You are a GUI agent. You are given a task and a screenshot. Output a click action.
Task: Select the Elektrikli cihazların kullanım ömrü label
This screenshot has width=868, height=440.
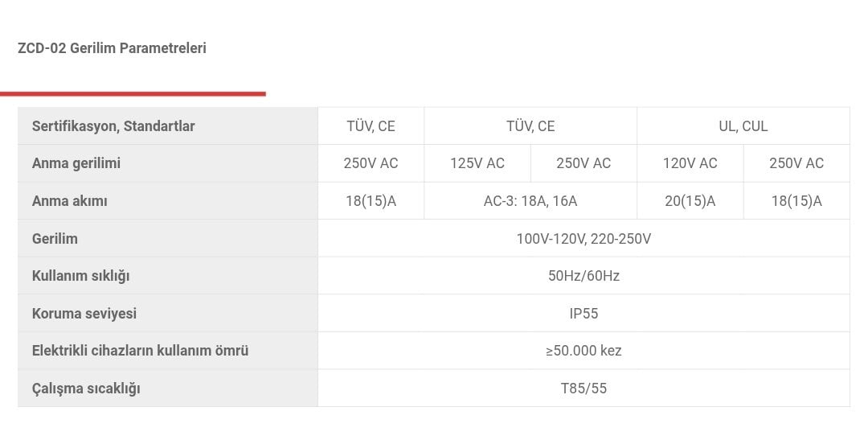pyautogui.click(x=140, y=351)
